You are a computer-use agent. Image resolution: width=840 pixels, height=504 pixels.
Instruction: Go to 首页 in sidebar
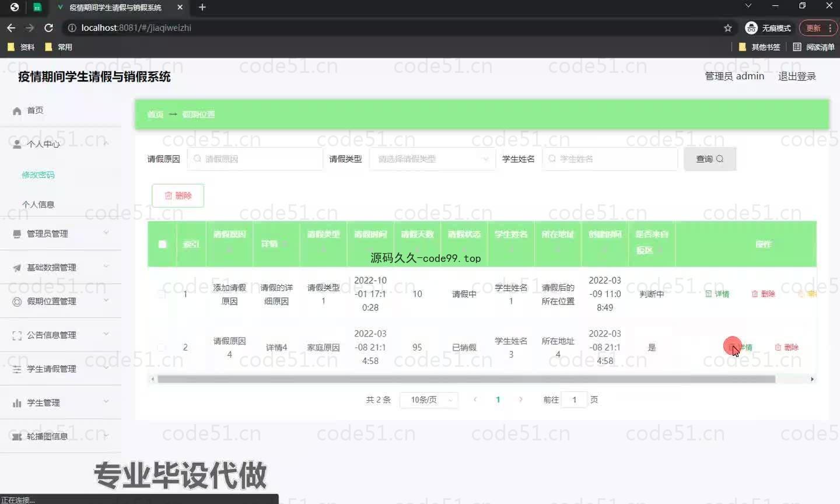35,110
